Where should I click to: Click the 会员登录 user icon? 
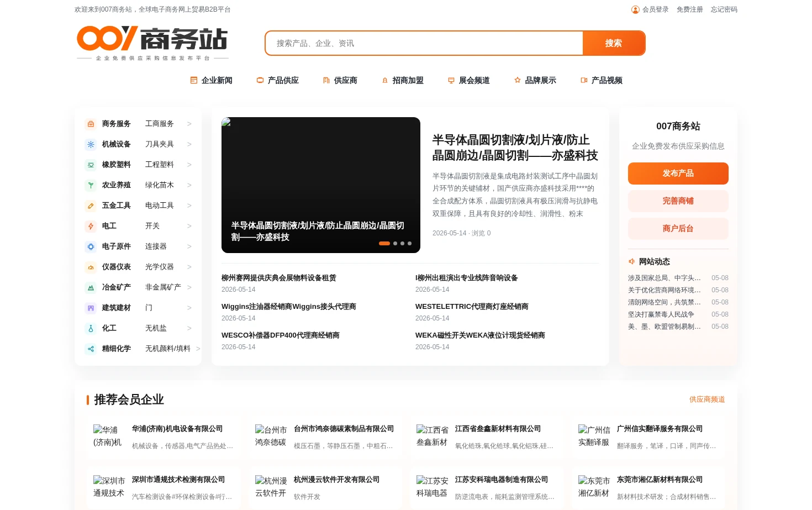[x=635, y=9]
